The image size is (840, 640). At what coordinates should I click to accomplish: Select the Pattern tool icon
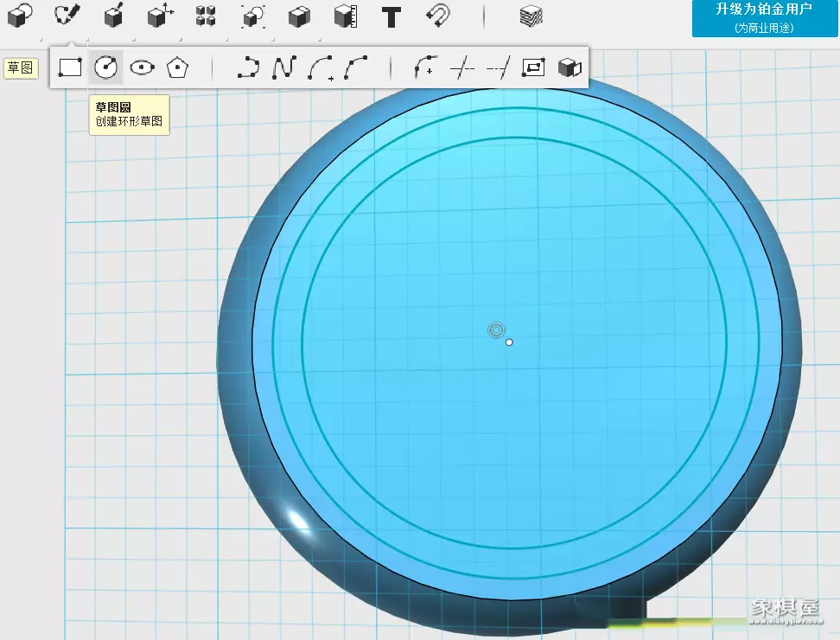[x=206, y=16]
